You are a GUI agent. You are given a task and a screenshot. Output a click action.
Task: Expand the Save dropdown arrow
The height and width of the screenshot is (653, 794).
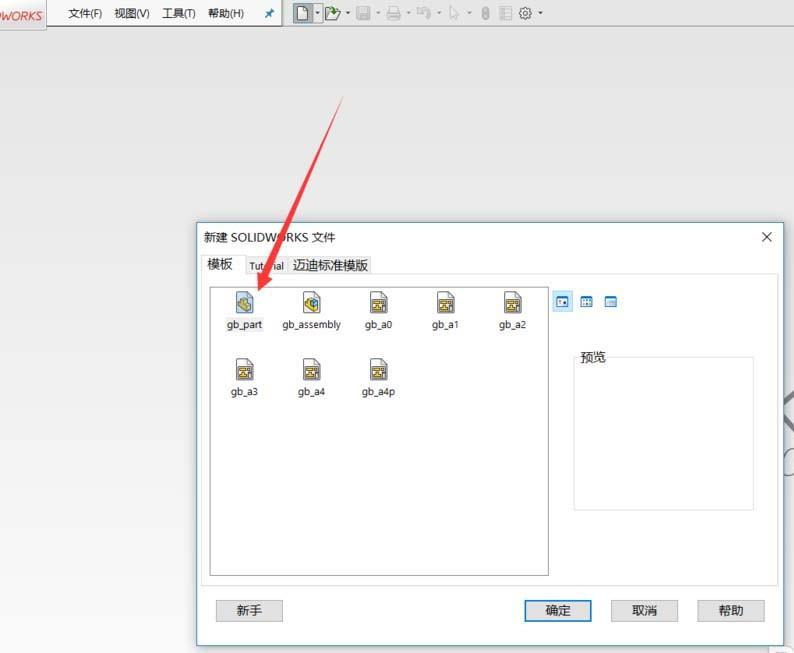pyautogui.click(x=378, y=13)
